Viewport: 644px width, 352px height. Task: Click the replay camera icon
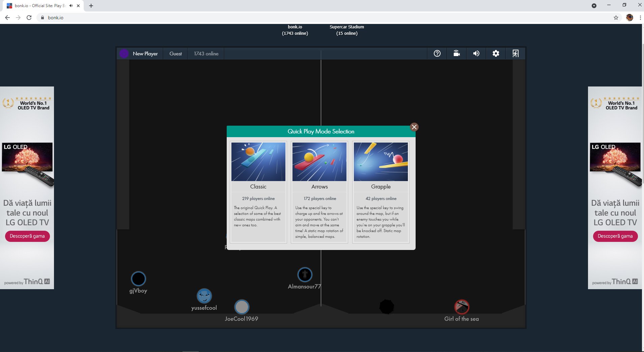456,53
